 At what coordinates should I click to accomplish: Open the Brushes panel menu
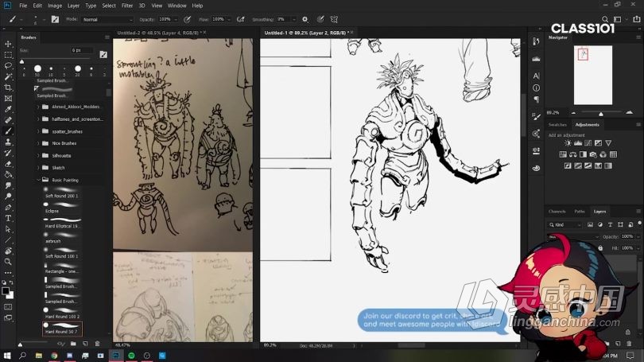coord(107,37)
